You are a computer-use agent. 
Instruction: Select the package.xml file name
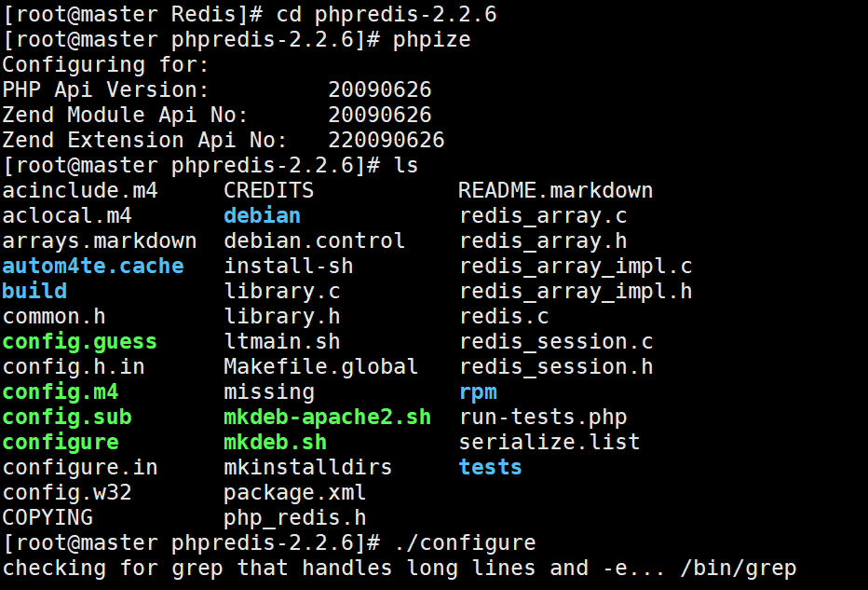pyautogui.click(x=294, y=493)
